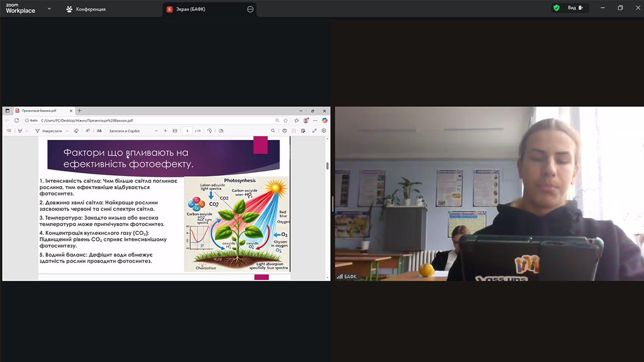
Task: Open the Copilot icon in Edge
Action: [325, 121]
